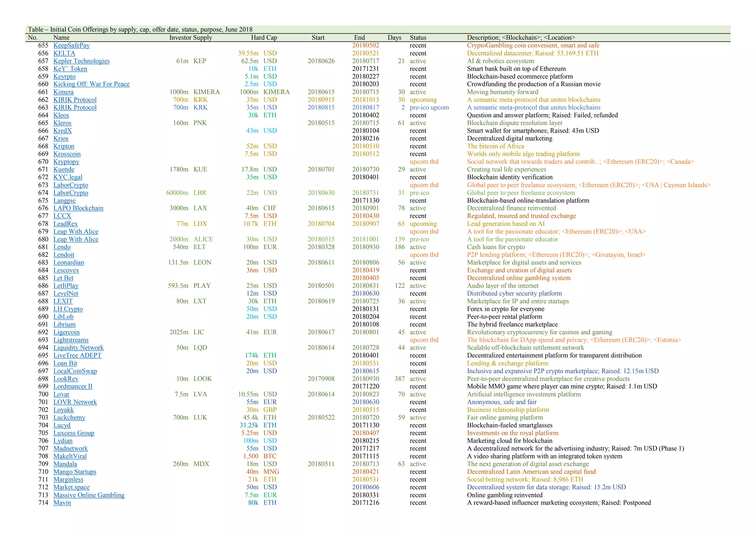The height and width of the screenshot is (535, 756).
Task: Open the KYC.legal link
Action: pyautogui.click(x=68, y=177)
